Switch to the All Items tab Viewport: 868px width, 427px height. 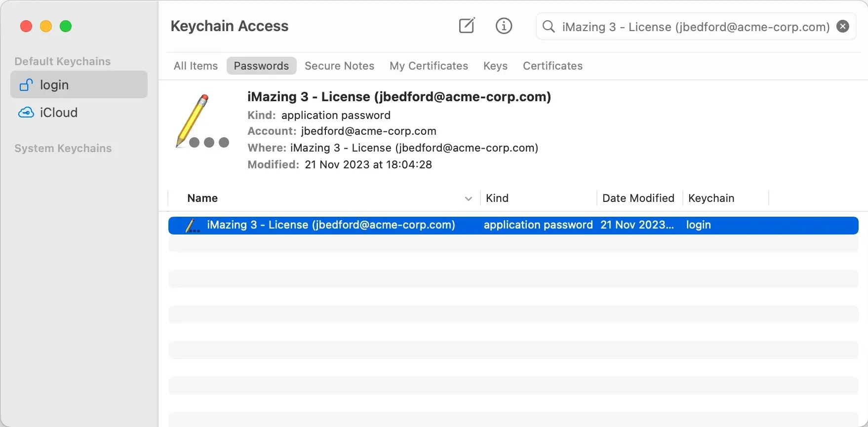pos(196,66)
